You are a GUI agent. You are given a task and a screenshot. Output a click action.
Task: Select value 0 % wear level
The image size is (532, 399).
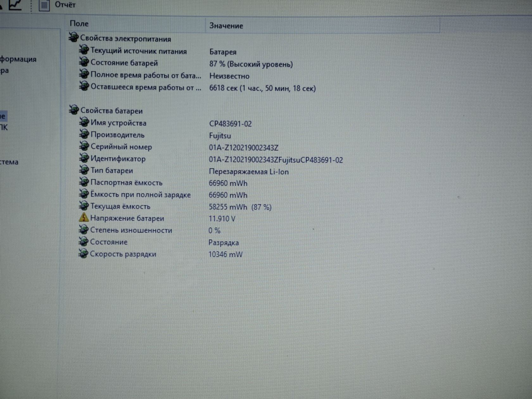point(214,231)
